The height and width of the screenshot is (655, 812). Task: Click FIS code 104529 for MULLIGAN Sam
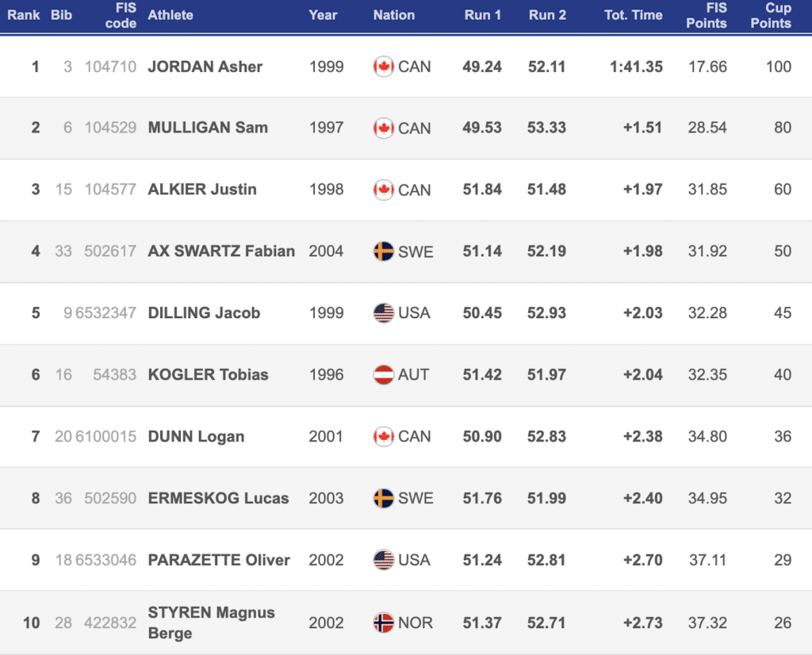coord(110,128)
